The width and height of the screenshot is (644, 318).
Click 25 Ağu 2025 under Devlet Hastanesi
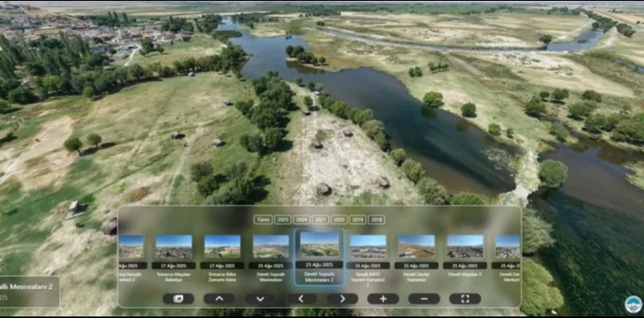pyautogui.click(x=416, y=266)
